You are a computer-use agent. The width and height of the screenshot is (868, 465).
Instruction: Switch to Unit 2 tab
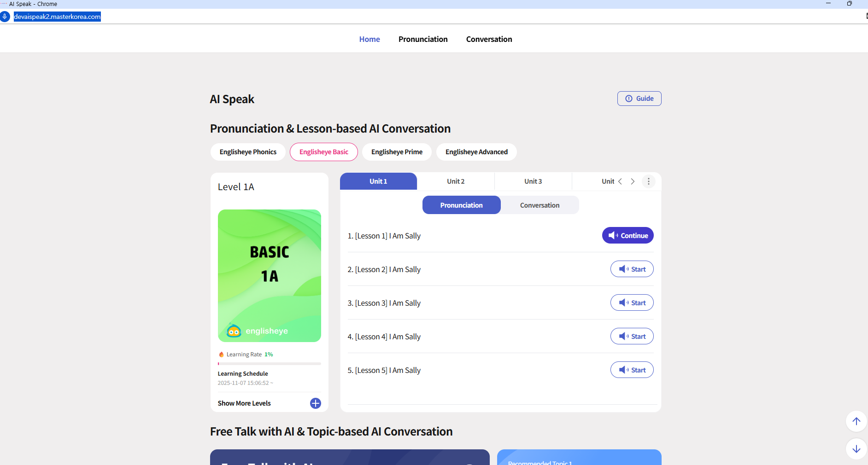point(456,181)
